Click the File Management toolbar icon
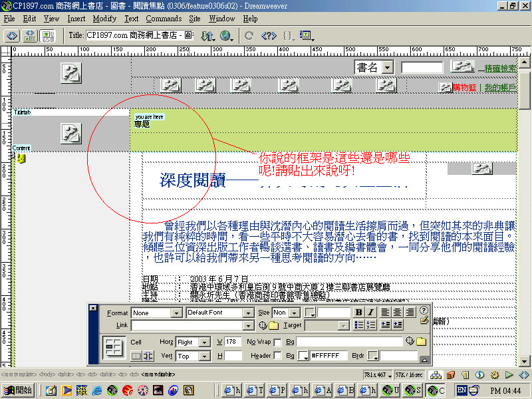The height and width of the screenshot is (399, 532). click(207, 35)
